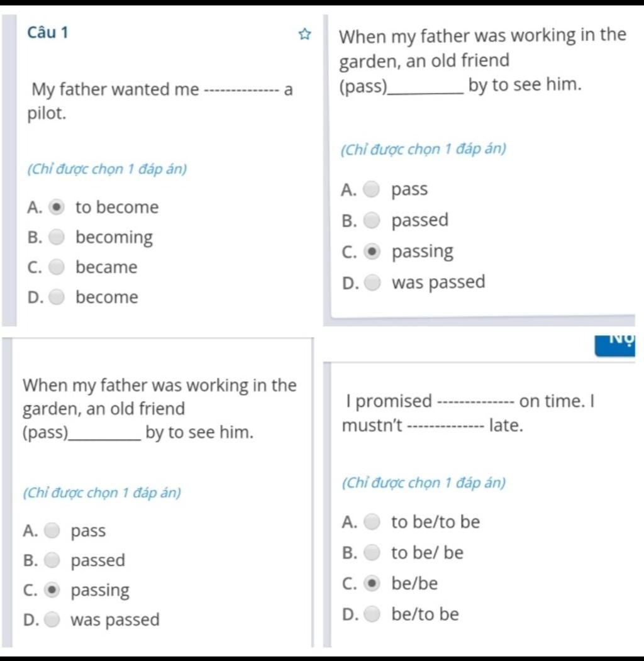The width and height of the screenshot is (644, 661).
Task: Pick the "be/to be" answer option
Action: tap(372, 614)
